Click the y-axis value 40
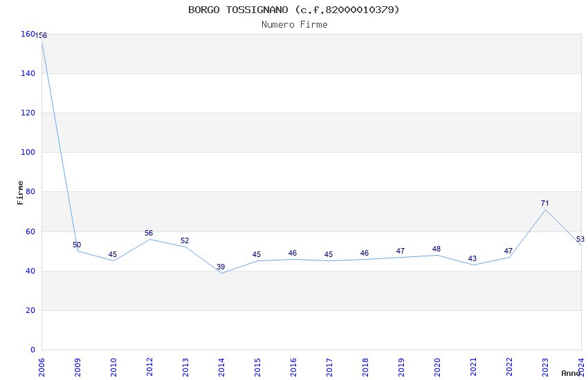588x380 pixels. coord(30,271)
